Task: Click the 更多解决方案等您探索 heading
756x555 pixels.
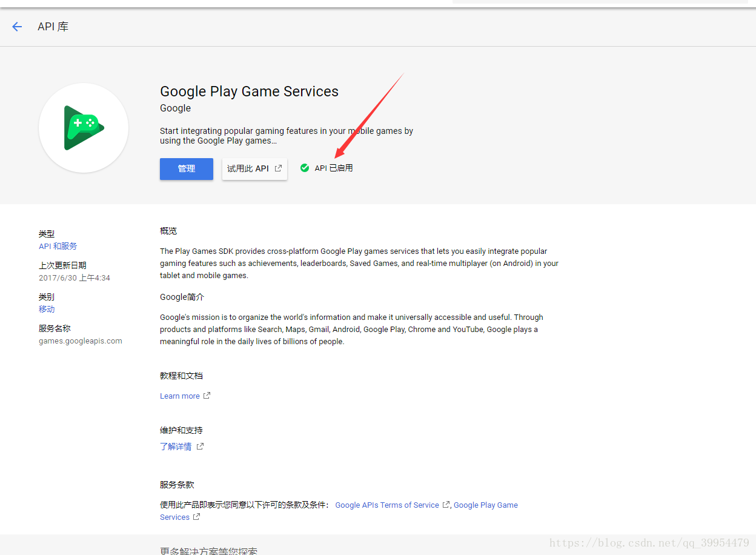Action: tap(208, 551)
